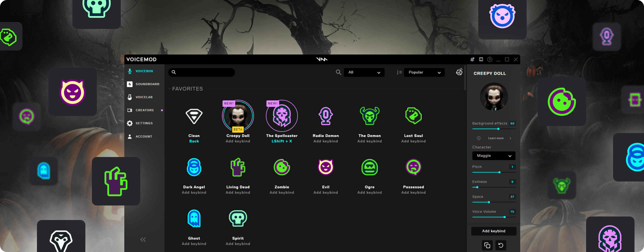Collapse the sidebar using the double-arrow chevron
This screenshot has width=644, height=252.
coord(143,239)
